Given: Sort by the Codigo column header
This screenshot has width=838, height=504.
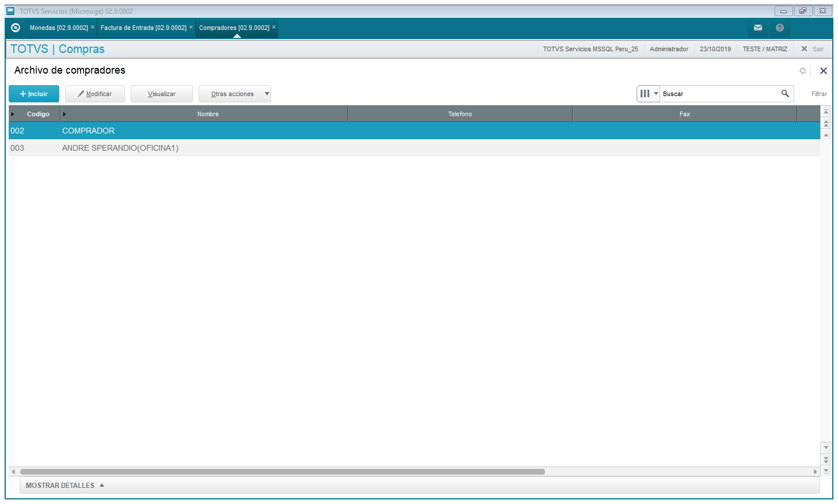Looking at the screenshot, I should [x=35, y=114].
